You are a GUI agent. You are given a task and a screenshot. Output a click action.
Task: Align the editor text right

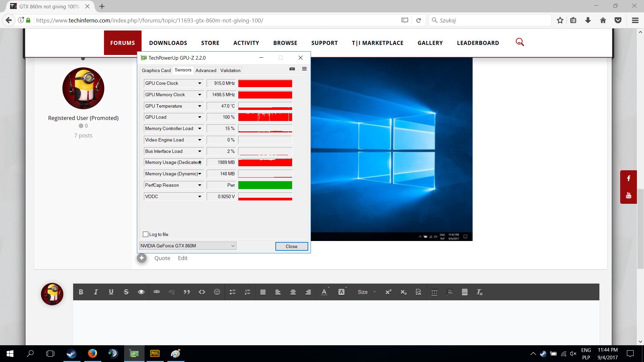[308, 292]
